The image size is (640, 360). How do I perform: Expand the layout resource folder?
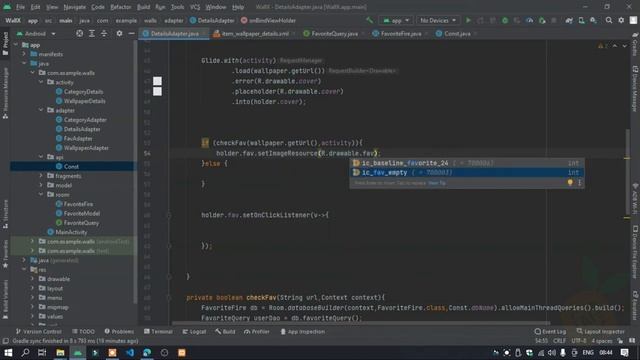coord(32,288)
